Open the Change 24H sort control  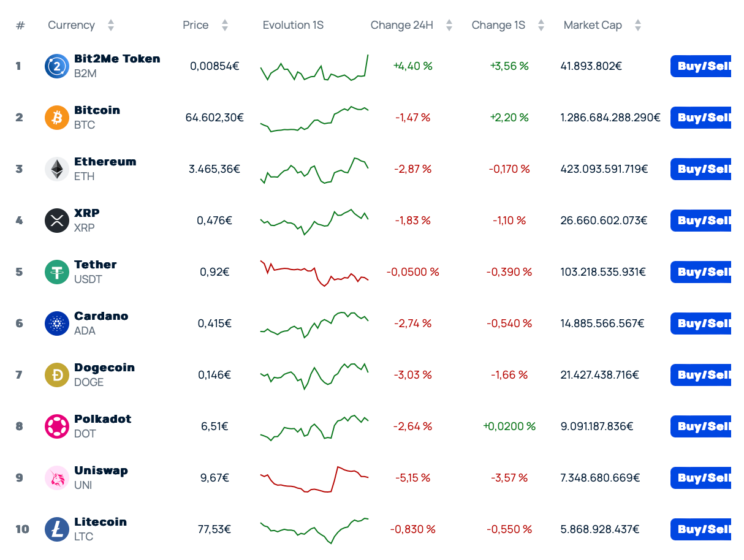tap(449, 25)
